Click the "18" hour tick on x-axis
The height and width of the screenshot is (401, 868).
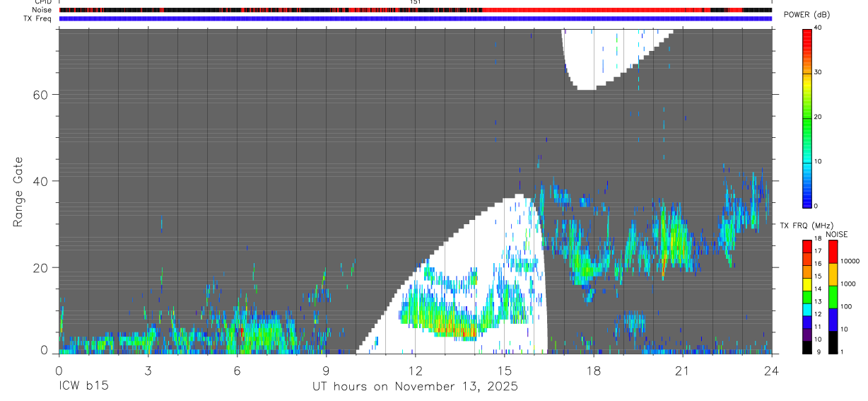tap(593, 370)
